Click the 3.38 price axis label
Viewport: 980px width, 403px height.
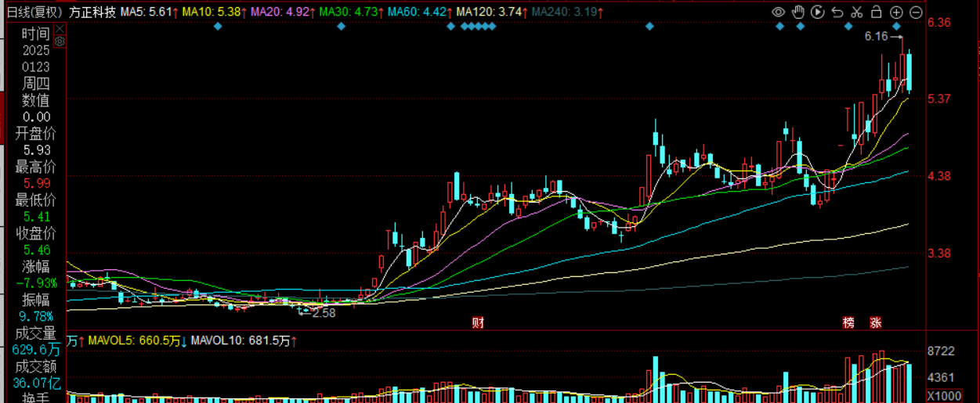click(939, 254)
